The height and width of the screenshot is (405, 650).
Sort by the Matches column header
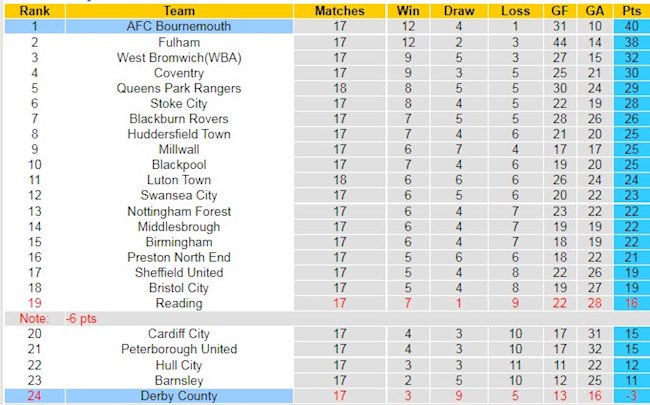(340, 10)
